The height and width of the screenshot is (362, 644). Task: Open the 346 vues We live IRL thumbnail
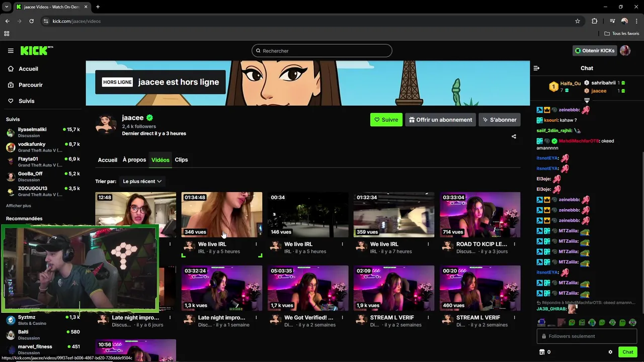[222, 215]
